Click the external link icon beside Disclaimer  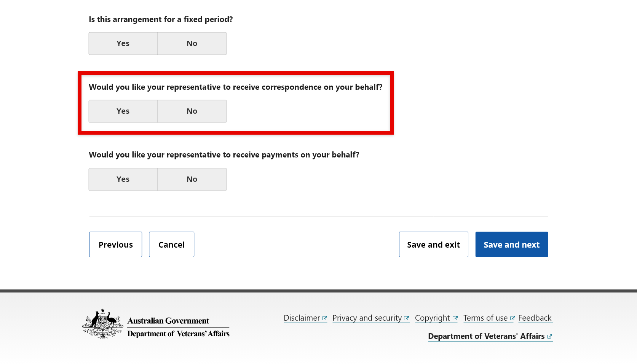pyautogui.click(x=325, y=318)
